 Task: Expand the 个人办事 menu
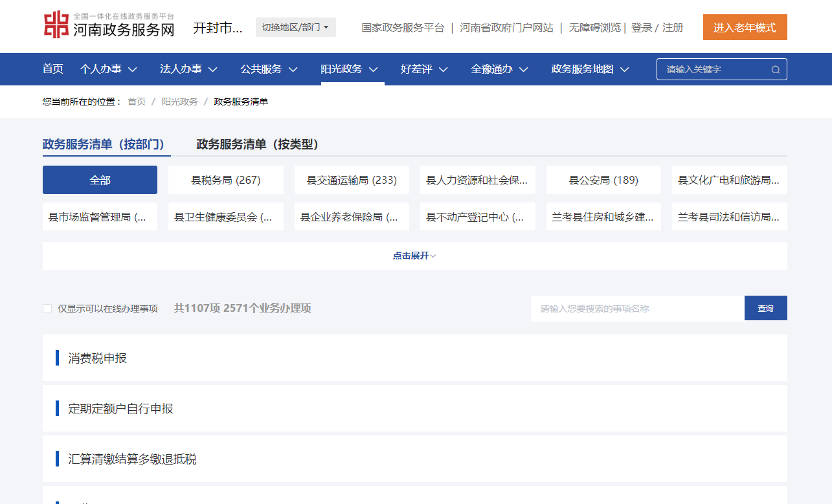tap(108, 69)
